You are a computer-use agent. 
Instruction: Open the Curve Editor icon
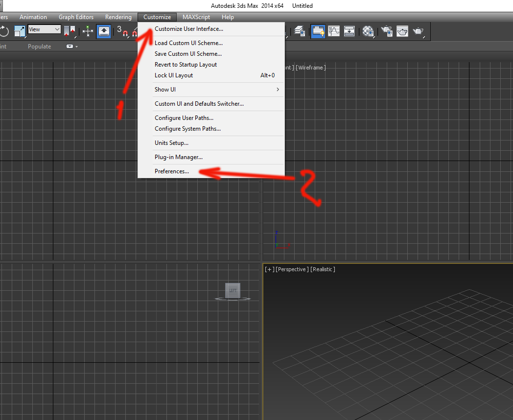tap(334, 31)
